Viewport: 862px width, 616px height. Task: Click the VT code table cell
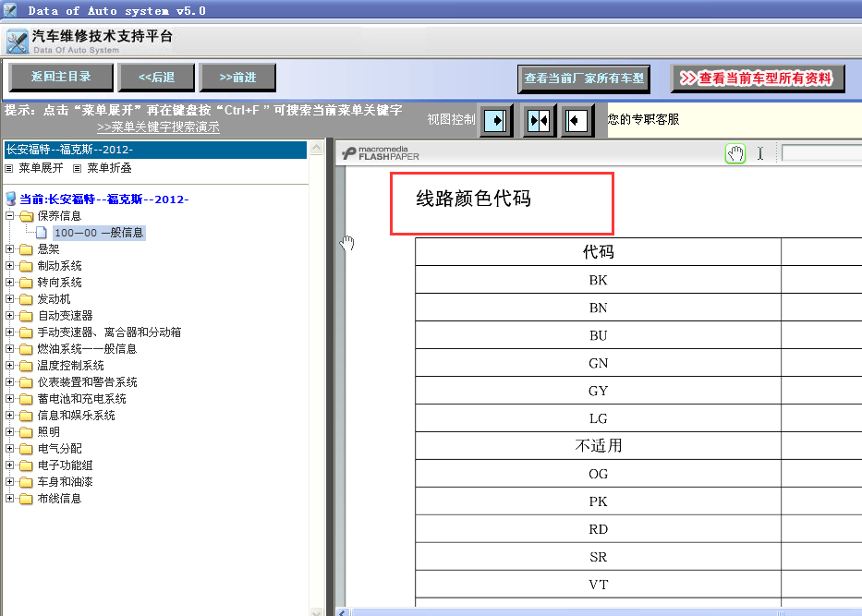(x=598, y=584)
